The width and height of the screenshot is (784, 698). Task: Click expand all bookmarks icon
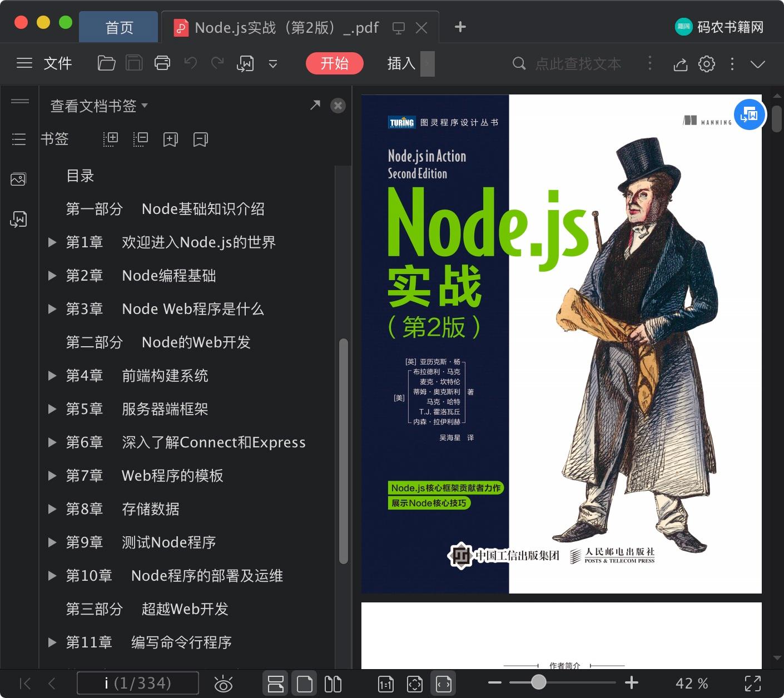point(111,139)
